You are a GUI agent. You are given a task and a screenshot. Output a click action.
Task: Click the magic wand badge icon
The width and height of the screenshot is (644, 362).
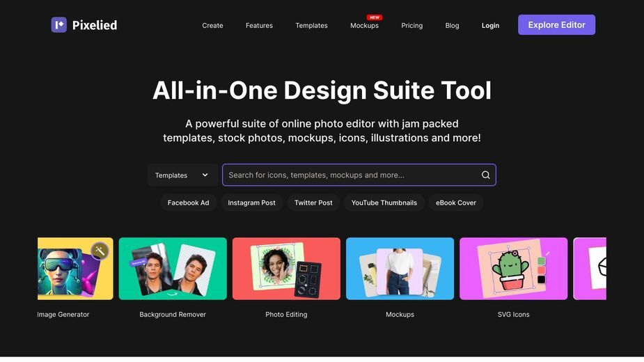100,251
